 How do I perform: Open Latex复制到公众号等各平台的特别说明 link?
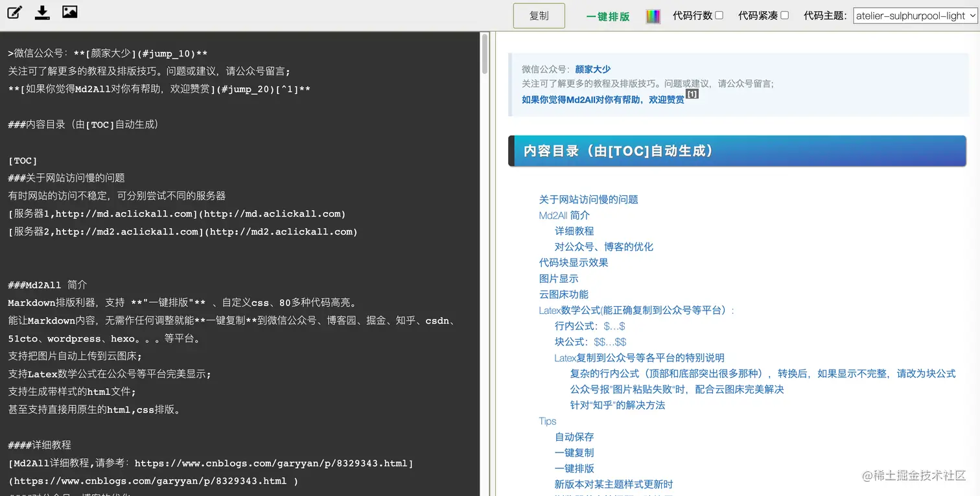pyautogui.click(x=640, y=358)
